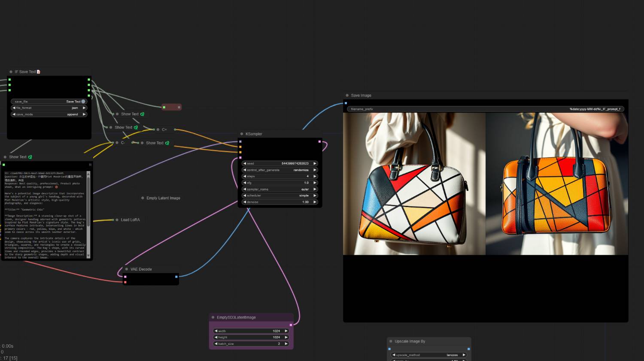Open the sampler_name dropdown showing euler
The width and height of the screenshot is (644, 361).
[279, 189]
